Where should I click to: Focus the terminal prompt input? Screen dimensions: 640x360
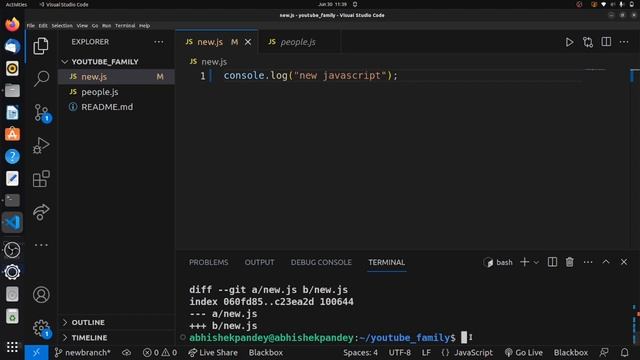point(464,338)
